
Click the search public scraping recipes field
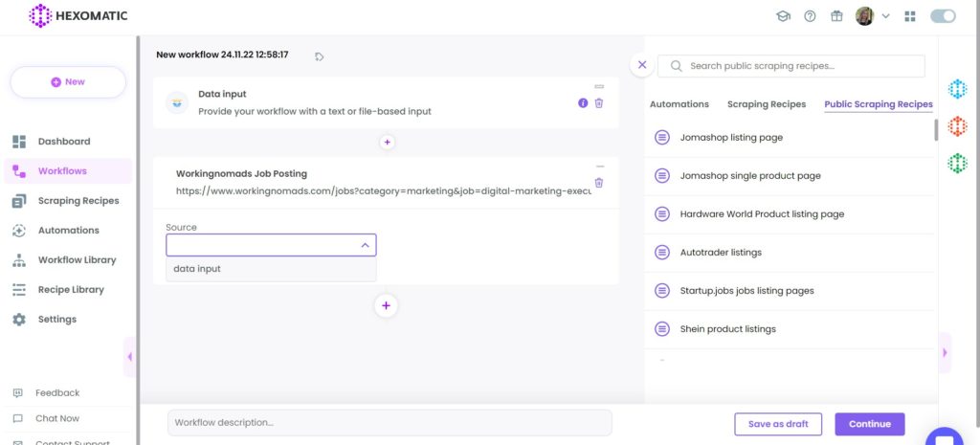point(791,66)
